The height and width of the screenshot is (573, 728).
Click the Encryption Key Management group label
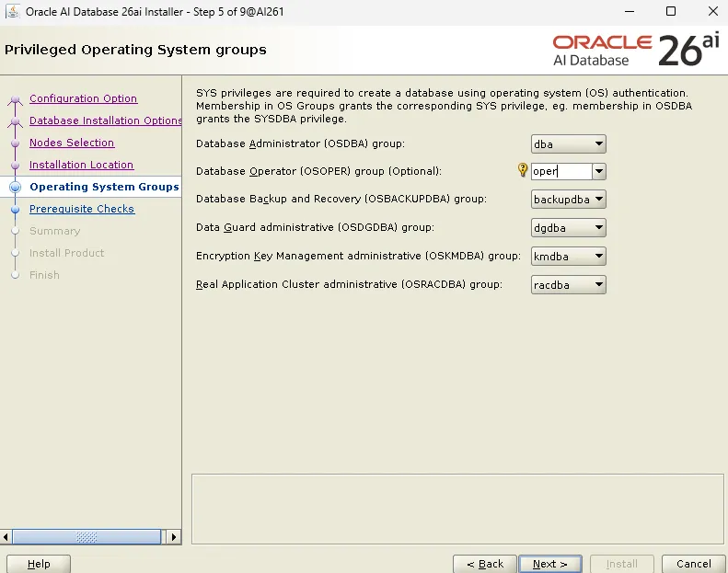pyautogui.click(x=358, y=256)
